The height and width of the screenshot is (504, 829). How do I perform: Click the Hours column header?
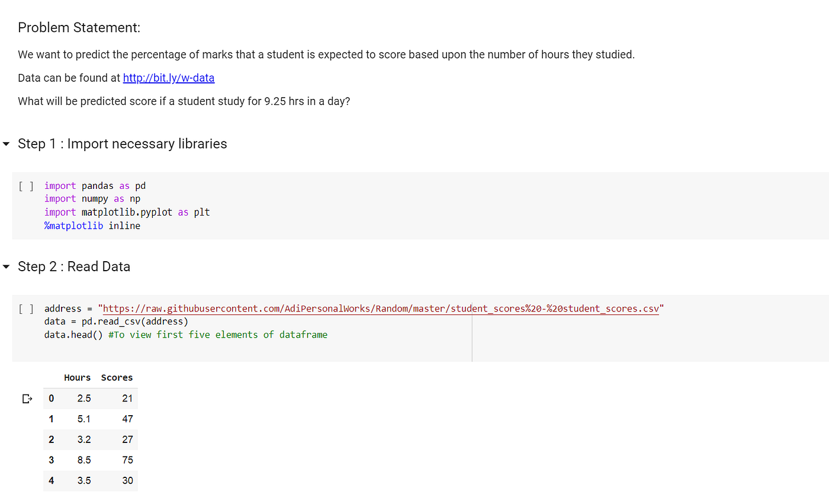click(x=77, y=378)
